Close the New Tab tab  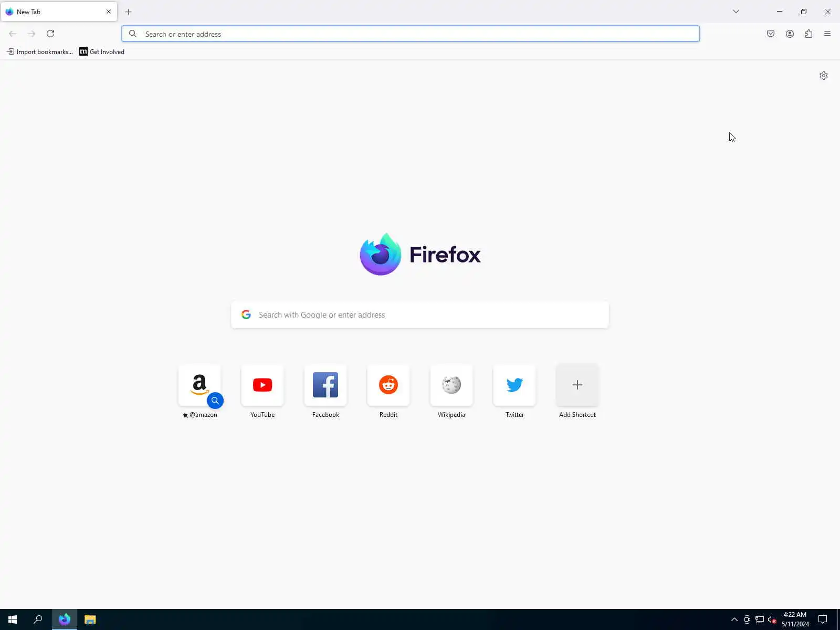click(x=109, y=12)
